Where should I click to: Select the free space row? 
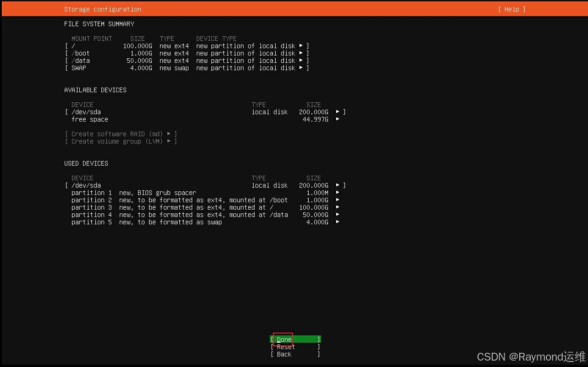tap(205, 119)
